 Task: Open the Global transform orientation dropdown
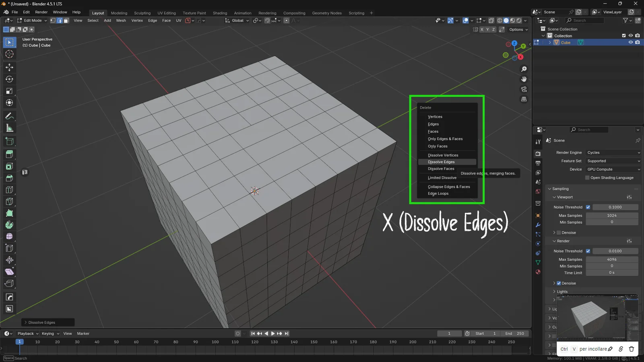(x=237, y=21)
